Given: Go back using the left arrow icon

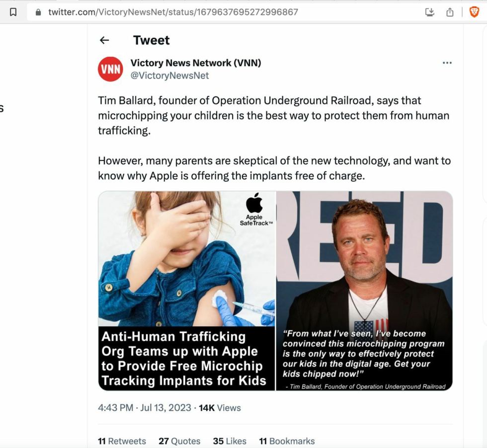Looking at the screenshot, I should [x=104, y=40].
